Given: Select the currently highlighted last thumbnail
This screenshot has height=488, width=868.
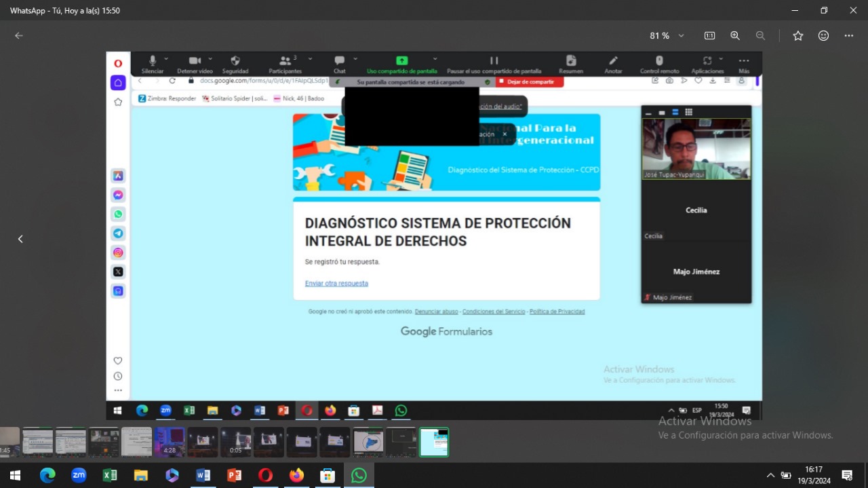Looking at the screenshot, I should (x=434, y=442).
